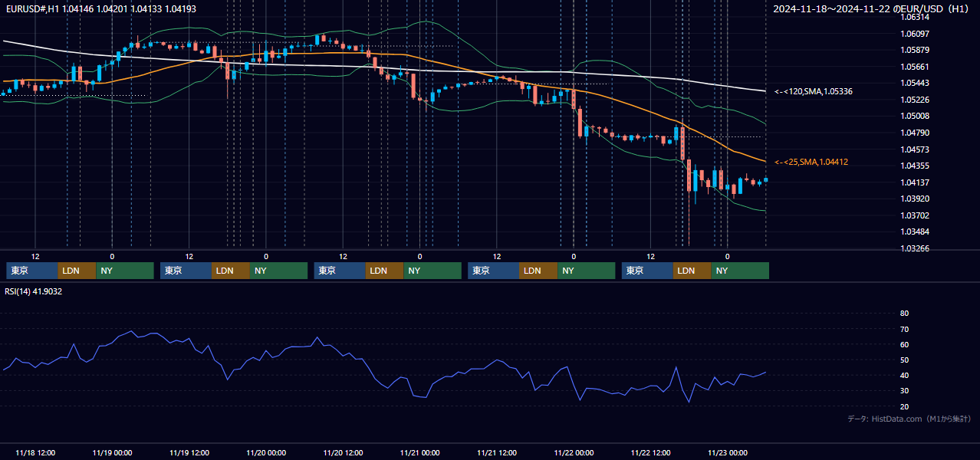
Task: Click price axis value 1.05008
Action: (915, 116)
